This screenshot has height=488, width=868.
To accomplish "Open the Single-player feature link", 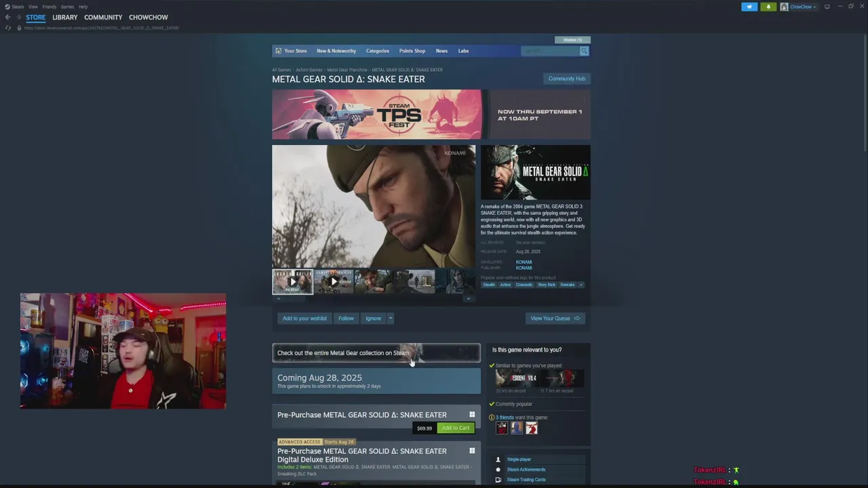I will (519, 460).
